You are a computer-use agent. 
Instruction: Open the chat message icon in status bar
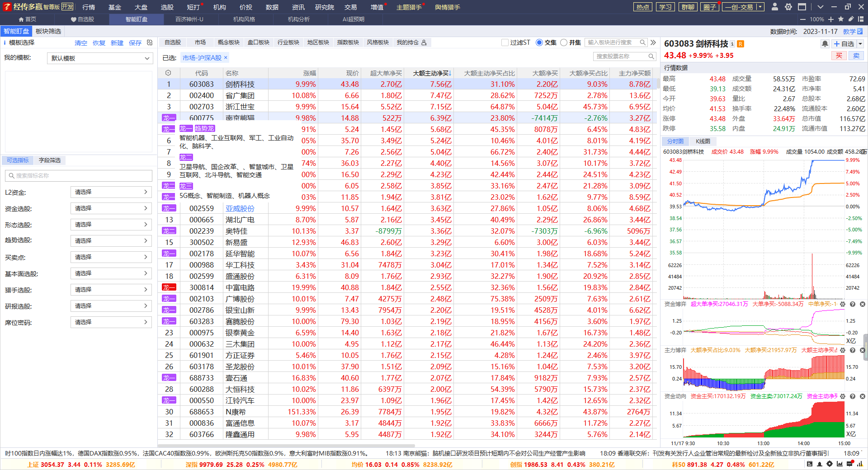pos(849,464)
